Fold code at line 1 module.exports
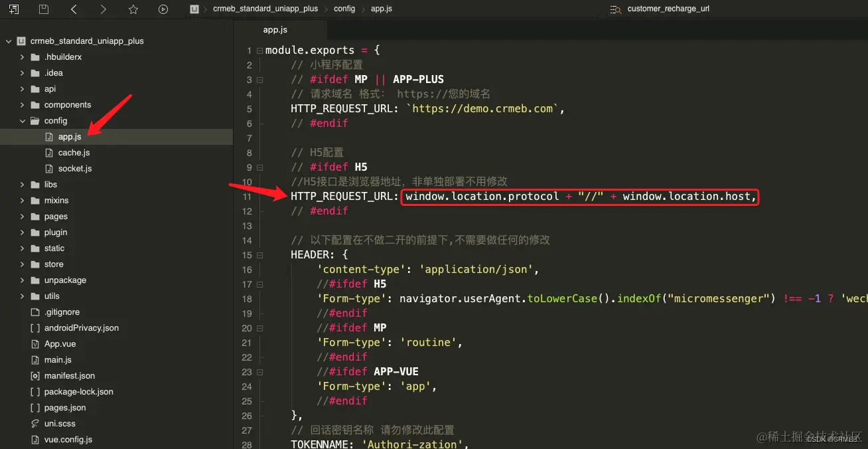The height and width of the screenshot is (449, 868). pyautogui.click(x=259, y=50)
